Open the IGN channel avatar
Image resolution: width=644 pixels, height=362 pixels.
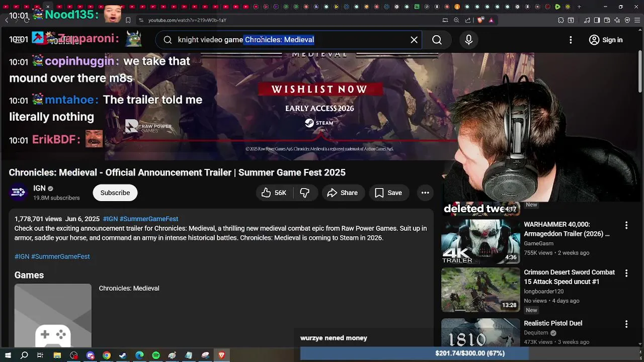tap(19, 192)
